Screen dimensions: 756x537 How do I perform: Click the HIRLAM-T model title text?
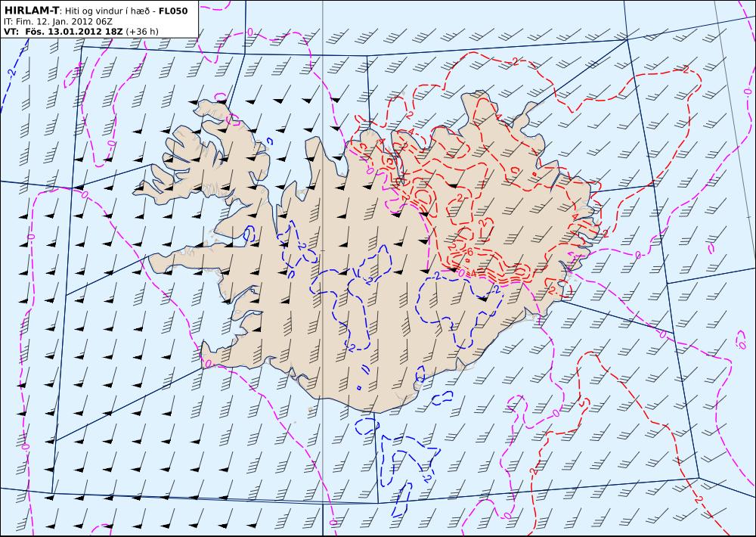[x=31, y=11]
